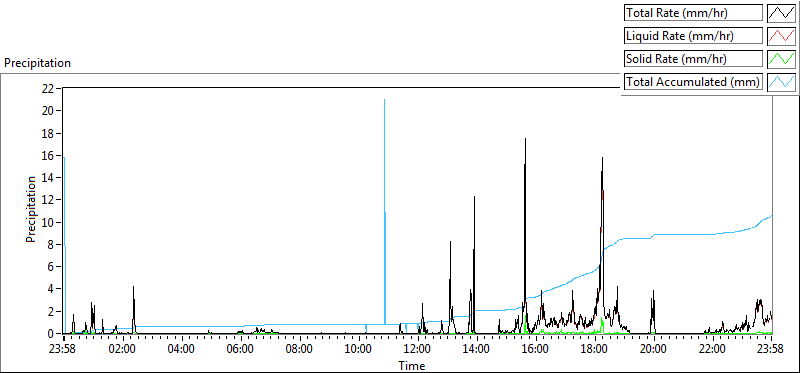Click the 18:00 tick label on time axis
The width and height of the screenshot is (800, 373).
point(595,350)
